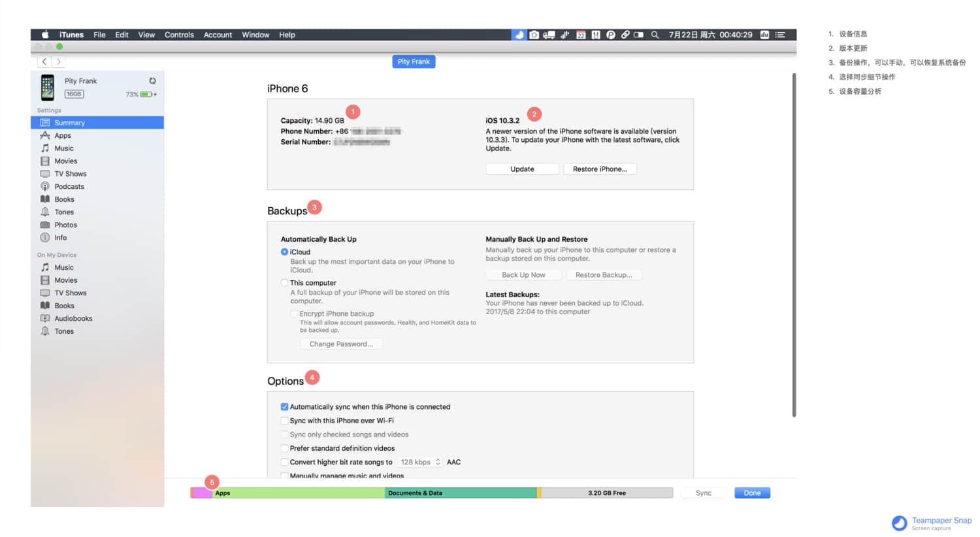The width and height of the screenshot is (980, 537).
Task: Click Back Up Now button
Action: click(523, 275)
